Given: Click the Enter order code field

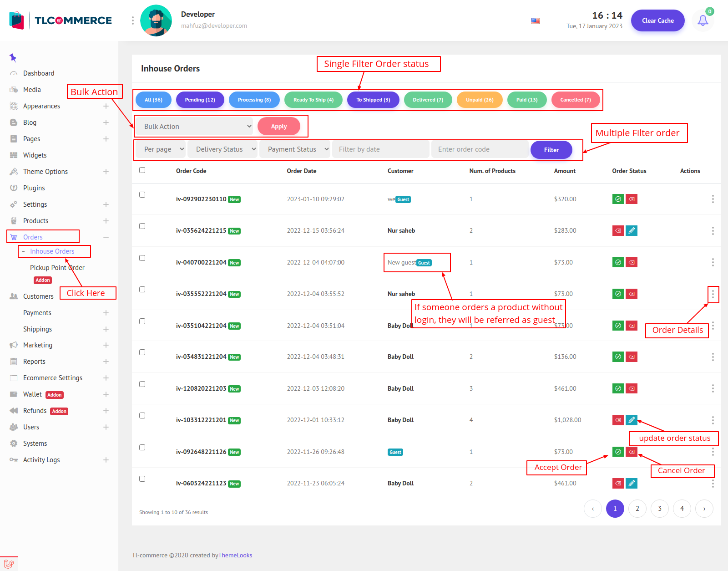Looking at the screenshot, I should [x=480, y=149].
